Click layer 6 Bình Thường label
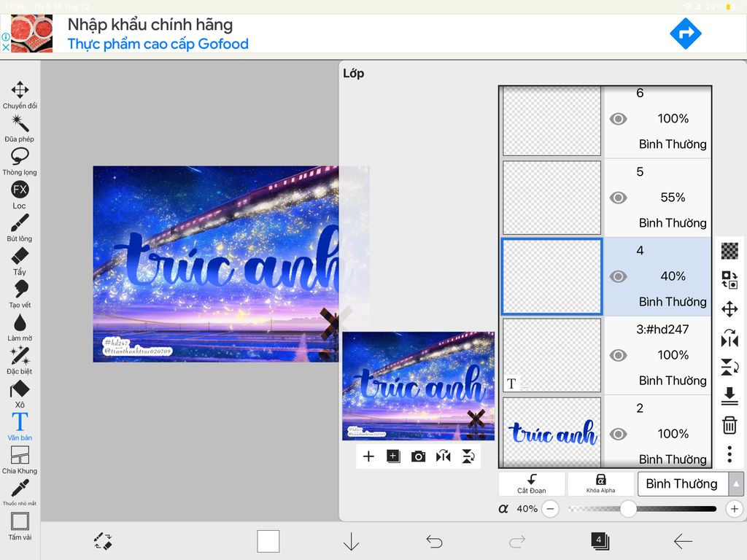Viewport: 747px width, 560px height. pos(672,144)
